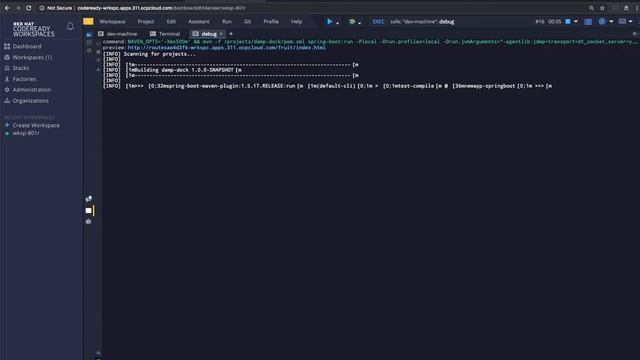This screenshot has width=640, height=360.
Task: Click the highlighted white square panel icon
Action: tap(89, 211)
